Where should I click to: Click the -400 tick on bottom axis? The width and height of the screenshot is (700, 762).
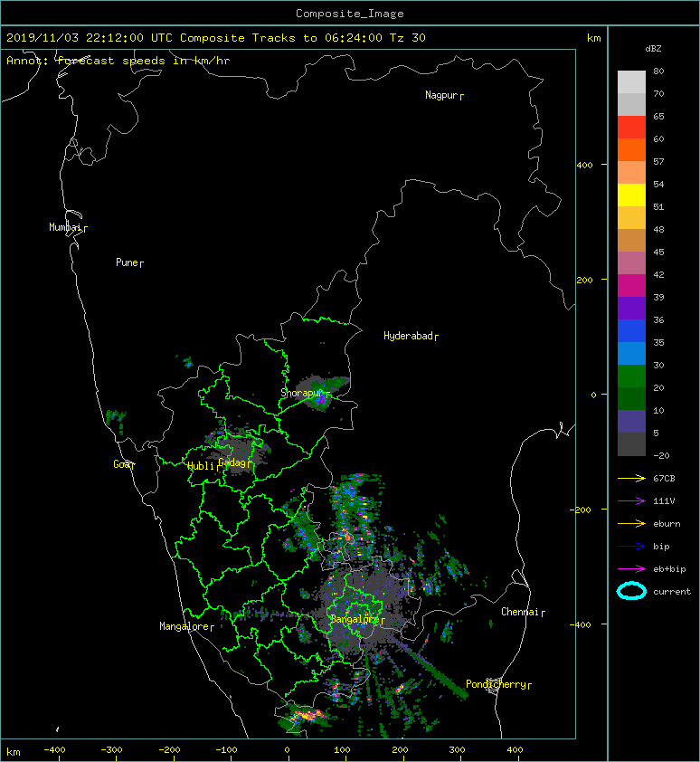click(54, 750)
